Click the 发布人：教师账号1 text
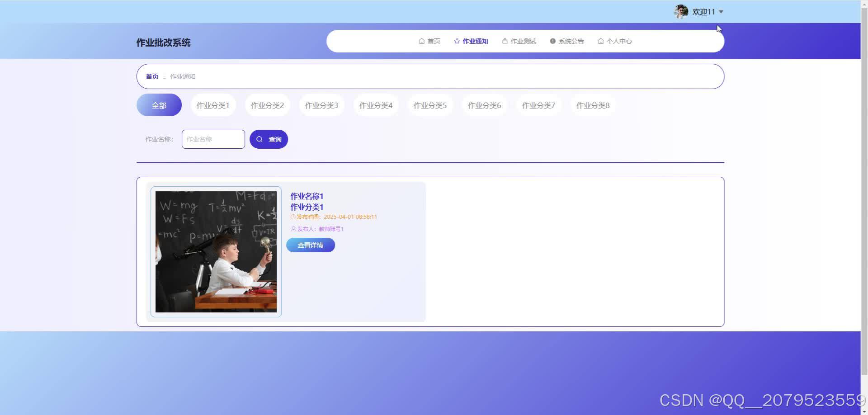Viewport: 868px width, 415px height. [321, 229]
